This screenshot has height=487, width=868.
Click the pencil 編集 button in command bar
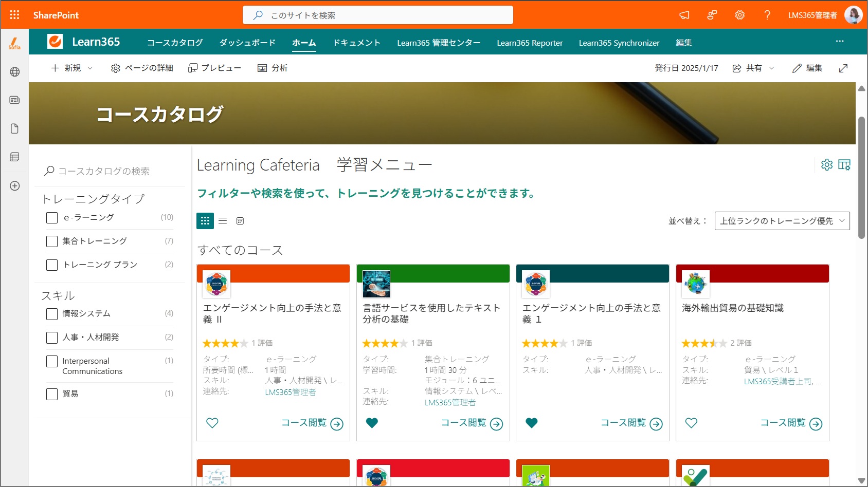pyautogui.click(x=807, y=68)
